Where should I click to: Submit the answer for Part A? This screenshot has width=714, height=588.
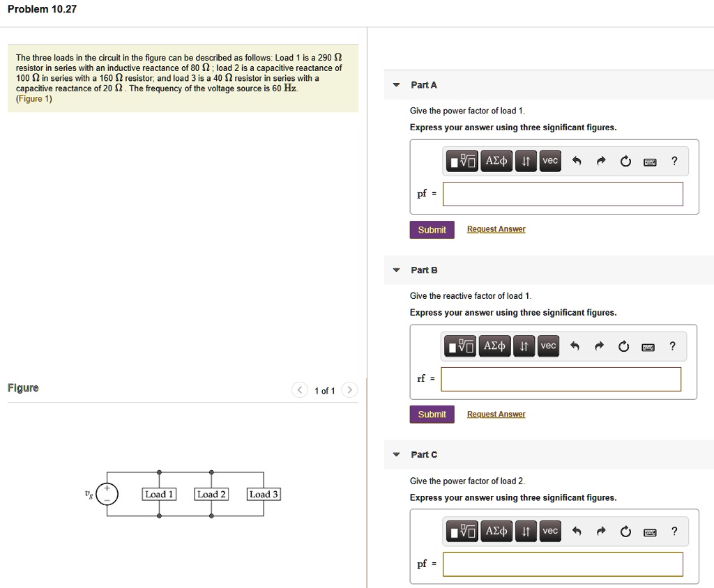pyautogui.click(x=432, y=229)
